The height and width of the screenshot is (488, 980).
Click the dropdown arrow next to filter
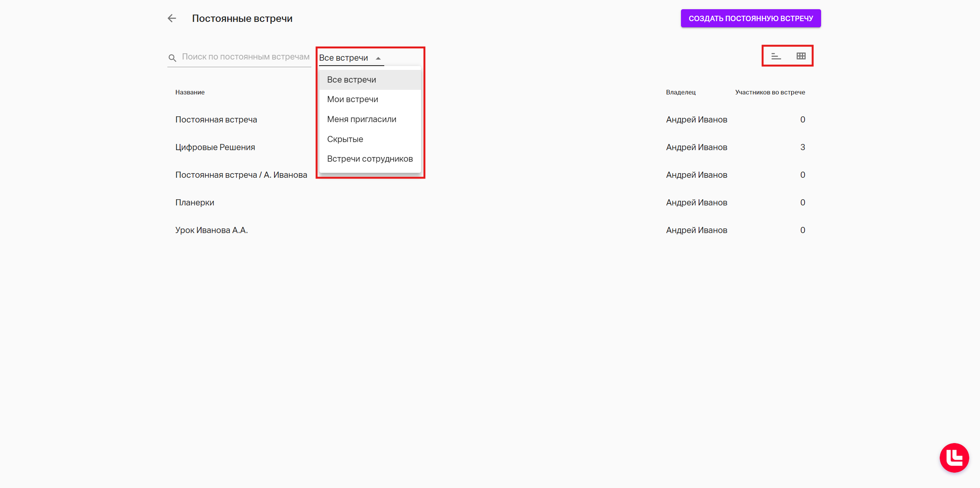tap(378, 58)
